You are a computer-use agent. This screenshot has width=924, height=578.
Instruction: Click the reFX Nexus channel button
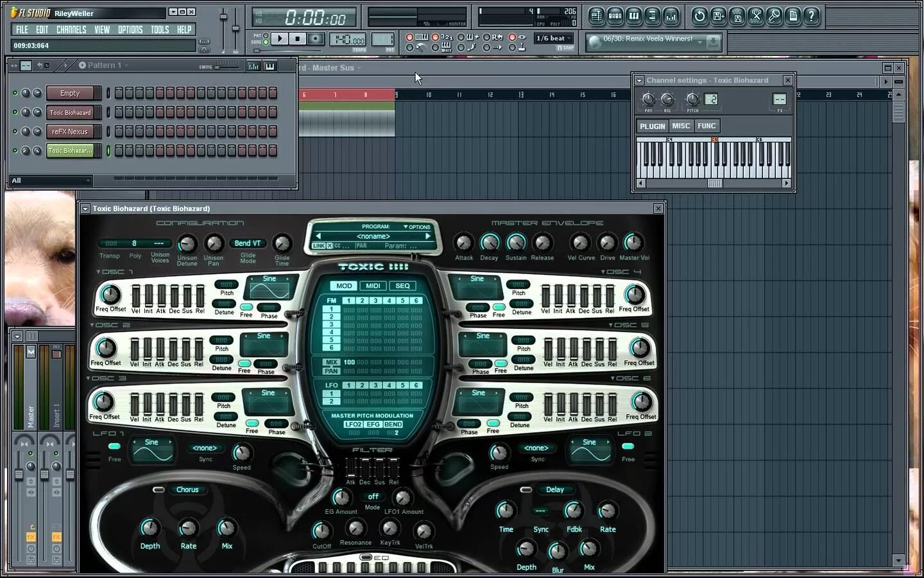70,132
